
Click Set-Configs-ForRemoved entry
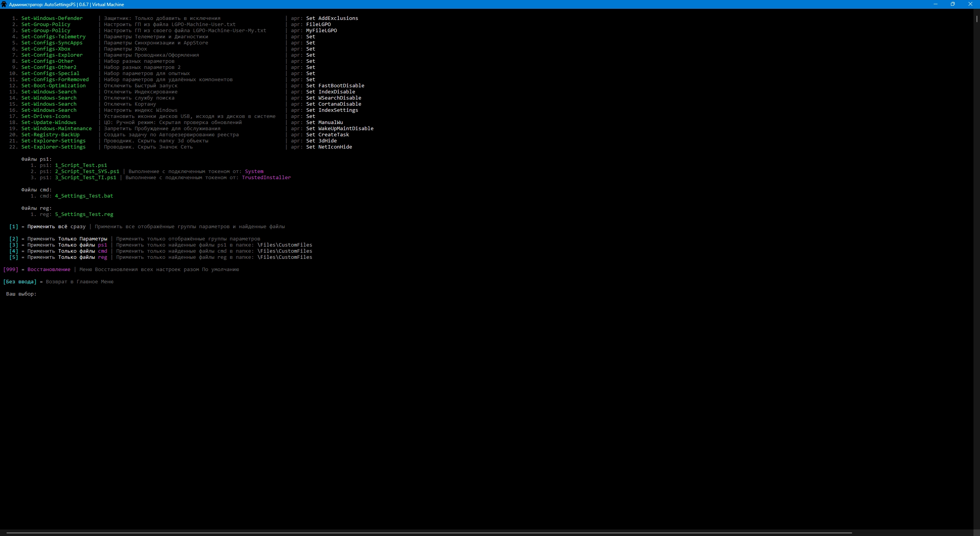[x=55, y=80]
